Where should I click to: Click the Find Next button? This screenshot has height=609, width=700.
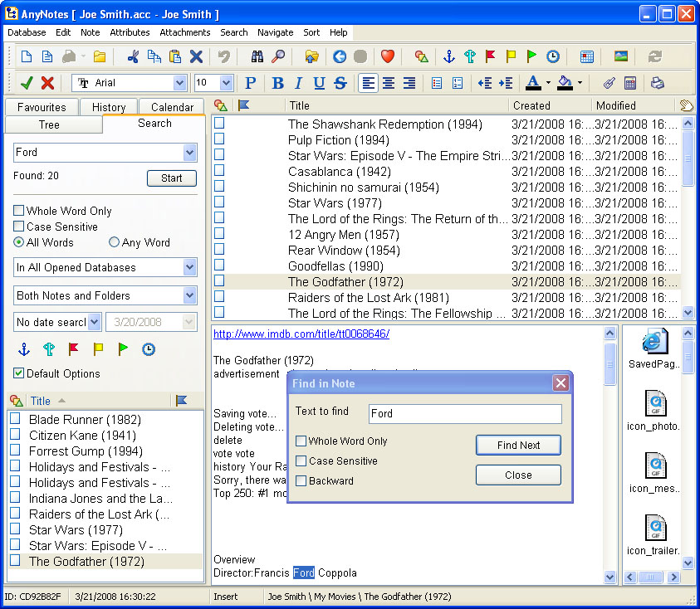(518, 446)
